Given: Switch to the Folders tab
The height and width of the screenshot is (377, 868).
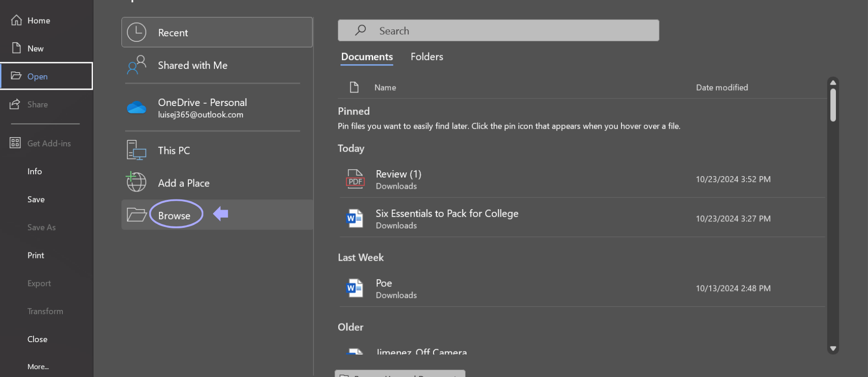Looking at the screenshot, I should (x=427, y=57).
